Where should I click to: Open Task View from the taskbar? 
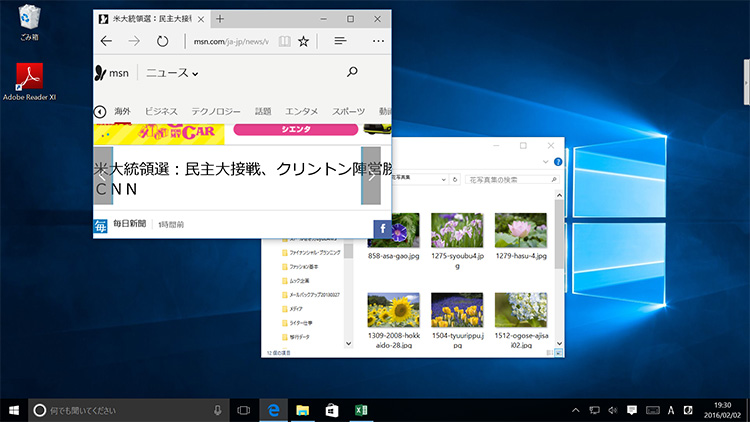(x=243, y=410)
